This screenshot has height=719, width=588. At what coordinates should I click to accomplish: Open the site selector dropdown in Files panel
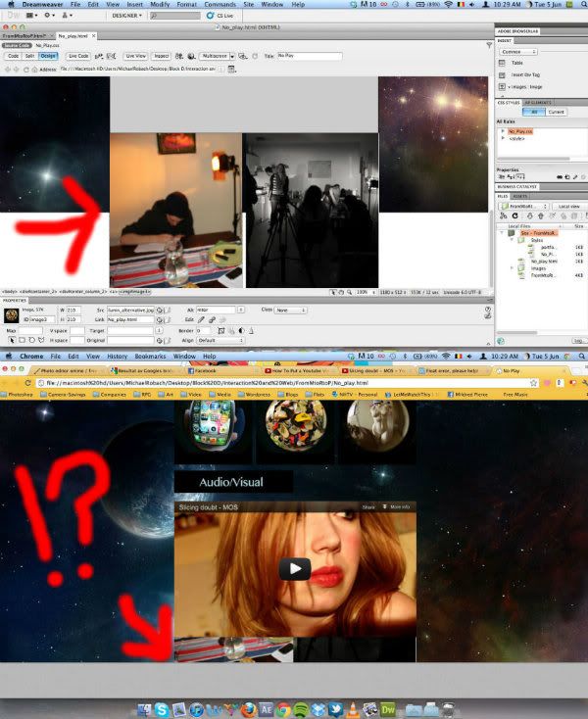[524, 207]
